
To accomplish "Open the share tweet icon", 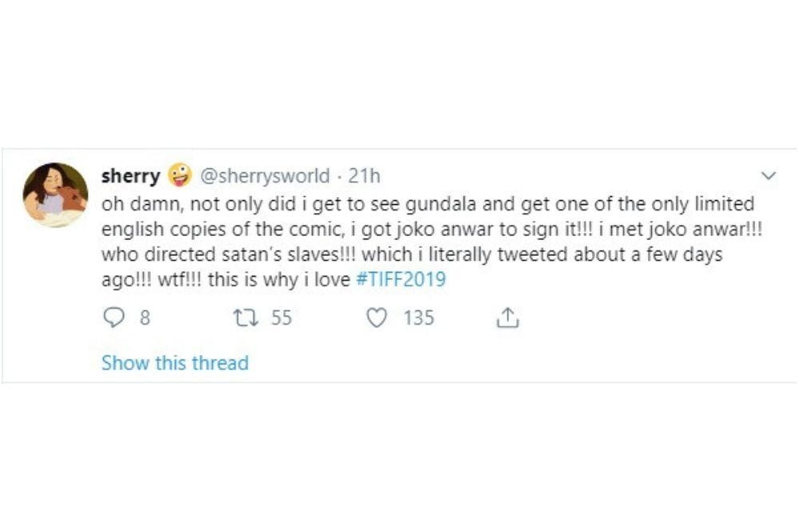I will coord(508,318).
